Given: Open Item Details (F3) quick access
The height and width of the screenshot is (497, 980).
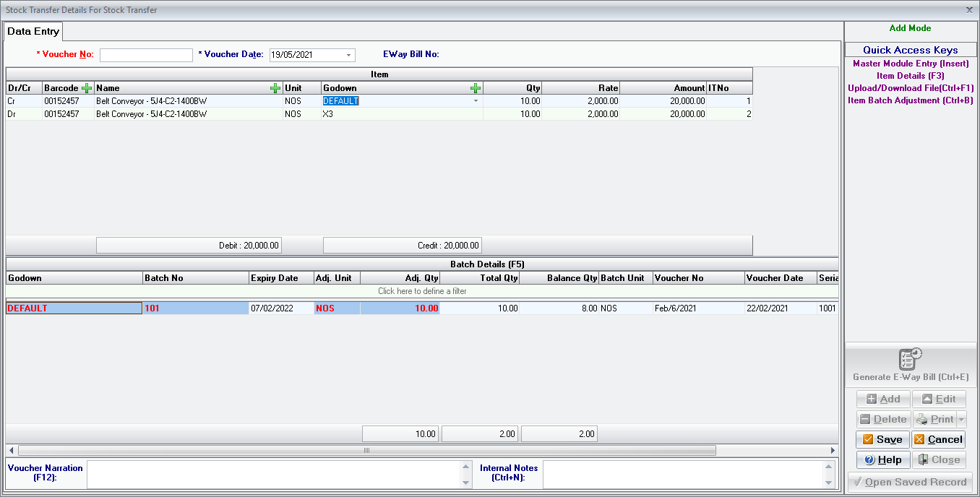Looking at the screenshot, I should point(911,76).
